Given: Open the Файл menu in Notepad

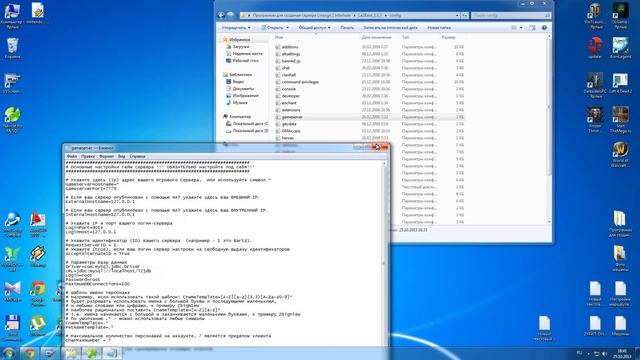Looking at the screenshot, I should (x=72, y=156).
